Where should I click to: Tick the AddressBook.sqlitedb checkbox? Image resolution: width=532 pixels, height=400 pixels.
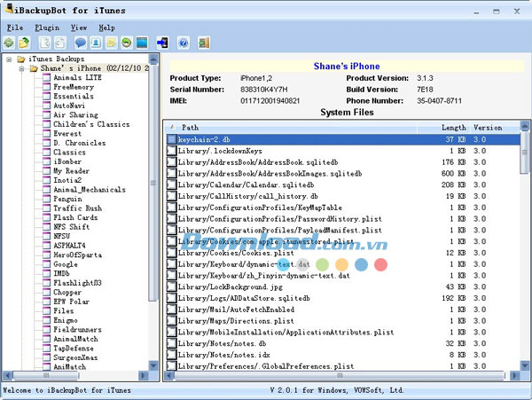172,162
